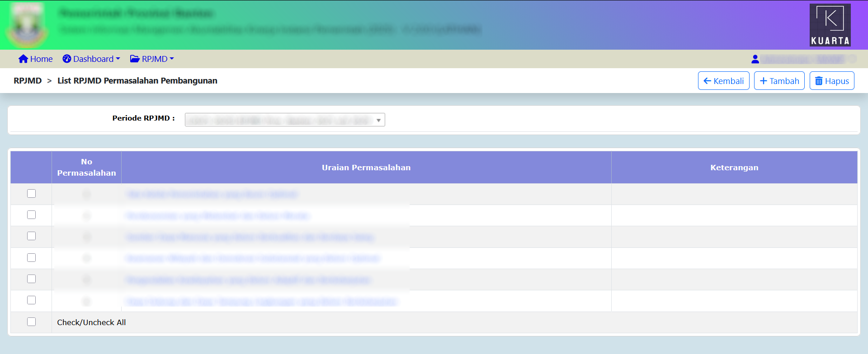Image resolution: width=868 pixels, height=354 pixels.
Task: Click RPJMD in the breadcrumb
Action: 28,81
